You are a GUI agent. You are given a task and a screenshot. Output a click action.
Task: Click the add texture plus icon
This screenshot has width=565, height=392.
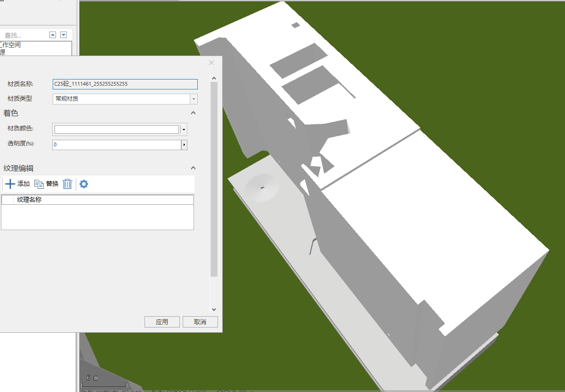pos(10,184)
